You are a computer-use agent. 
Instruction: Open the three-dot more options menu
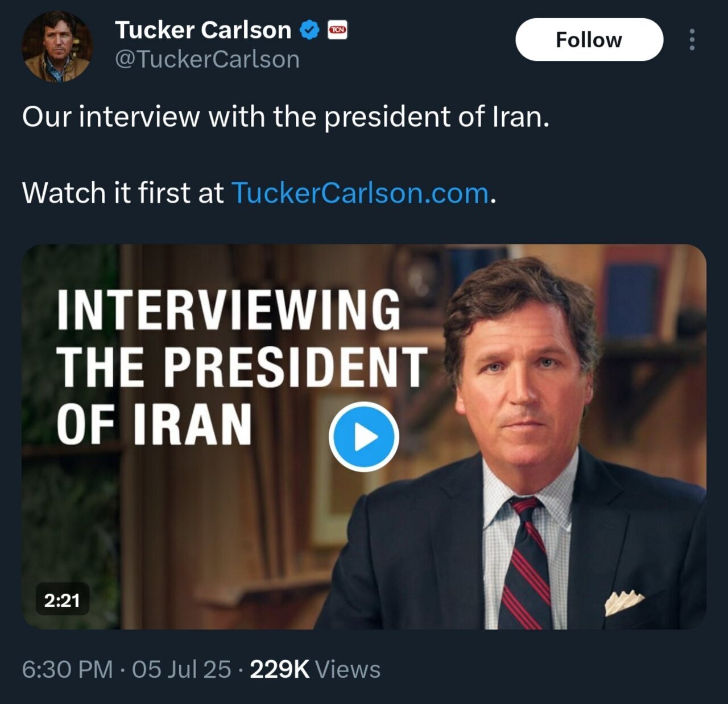(692, 40)
